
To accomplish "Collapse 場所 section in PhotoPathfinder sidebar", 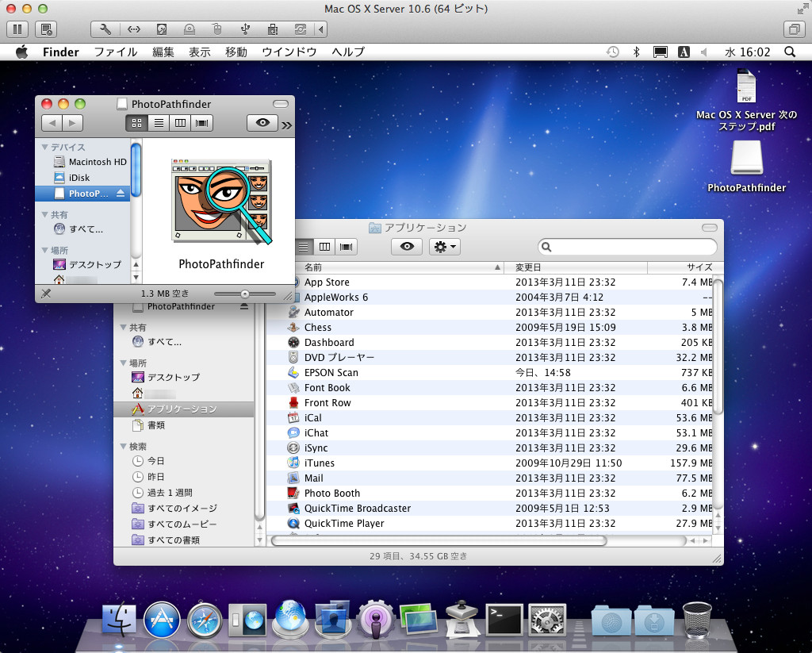I will pos(44,250).
